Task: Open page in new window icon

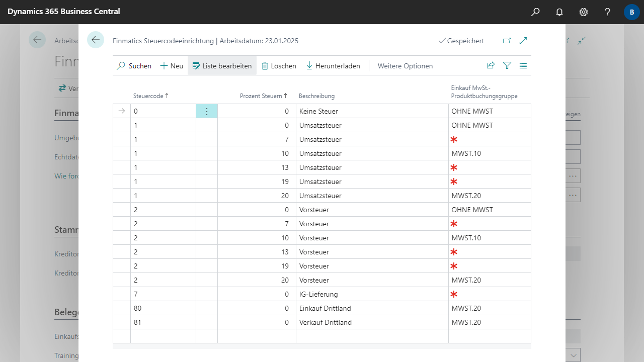Action: pos(507,41)
